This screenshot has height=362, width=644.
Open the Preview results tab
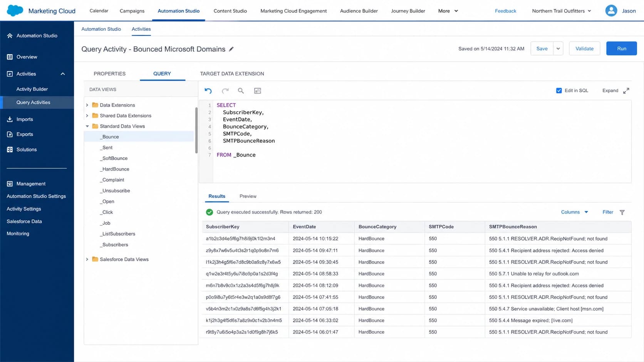point(248,196)
